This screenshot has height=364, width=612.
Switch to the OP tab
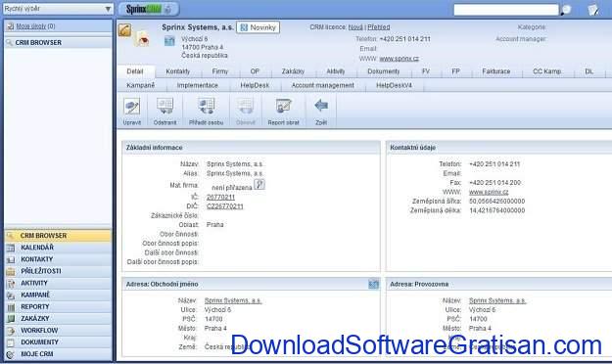coord(255,71)
